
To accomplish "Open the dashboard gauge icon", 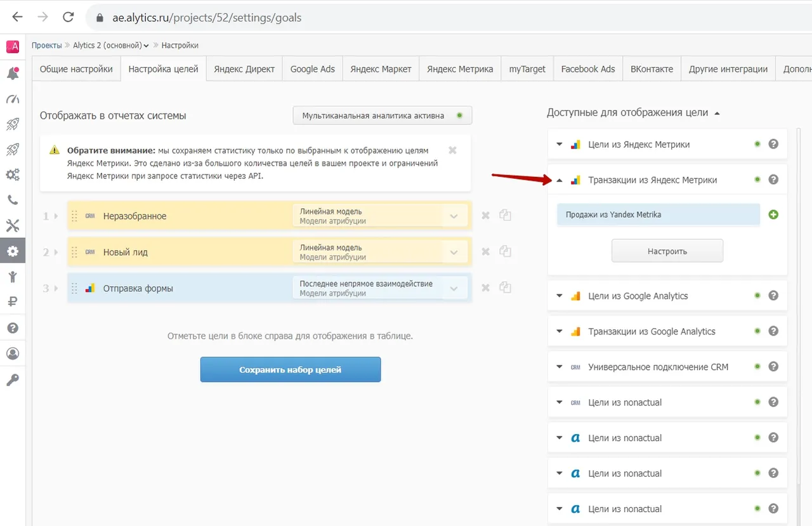I will 13,99.
